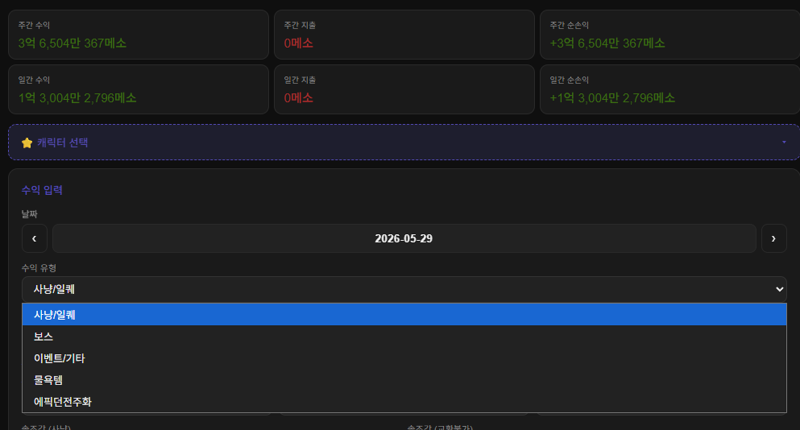Select 보스 option in dropdown list
The width and height of the screenshot is (800, 430).
coord(404,337)
